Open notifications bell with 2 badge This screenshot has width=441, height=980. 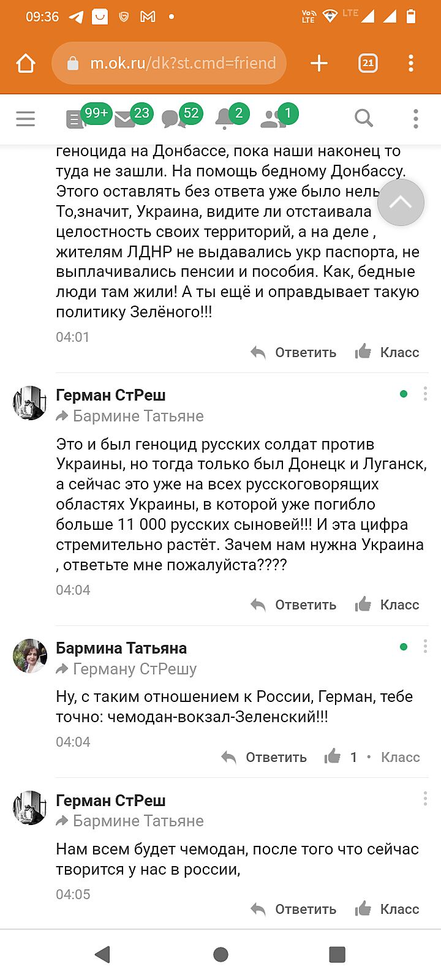click(225, 119)
